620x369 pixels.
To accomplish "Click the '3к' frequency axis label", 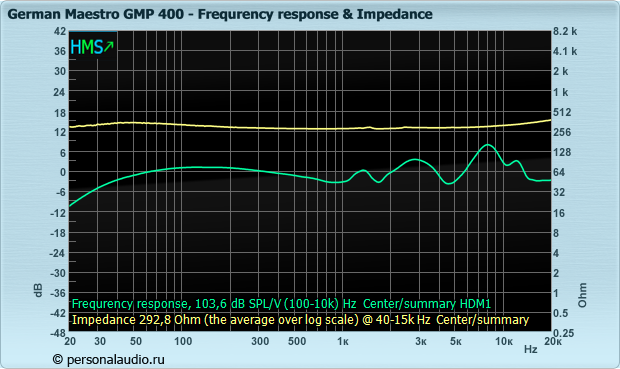I will click(421, 341).
